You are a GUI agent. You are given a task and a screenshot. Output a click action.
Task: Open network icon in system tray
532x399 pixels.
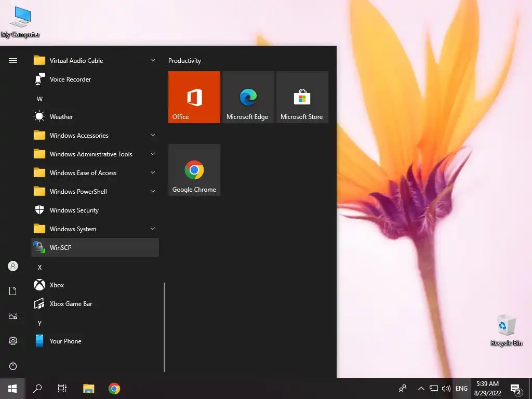point(434,389)
